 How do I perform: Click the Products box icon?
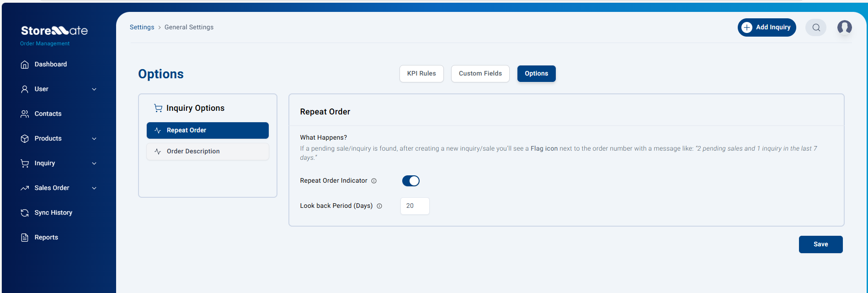[x=25, y=139]
